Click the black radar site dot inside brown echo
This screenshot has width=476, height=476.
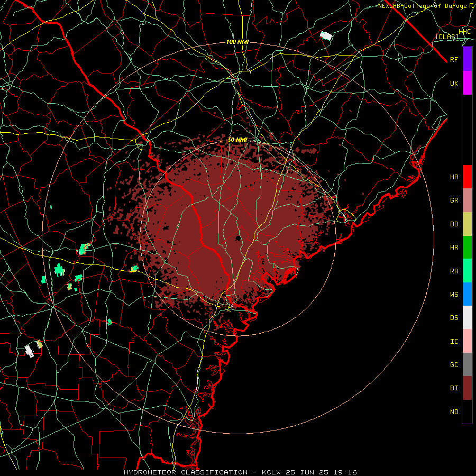[238, 238]
